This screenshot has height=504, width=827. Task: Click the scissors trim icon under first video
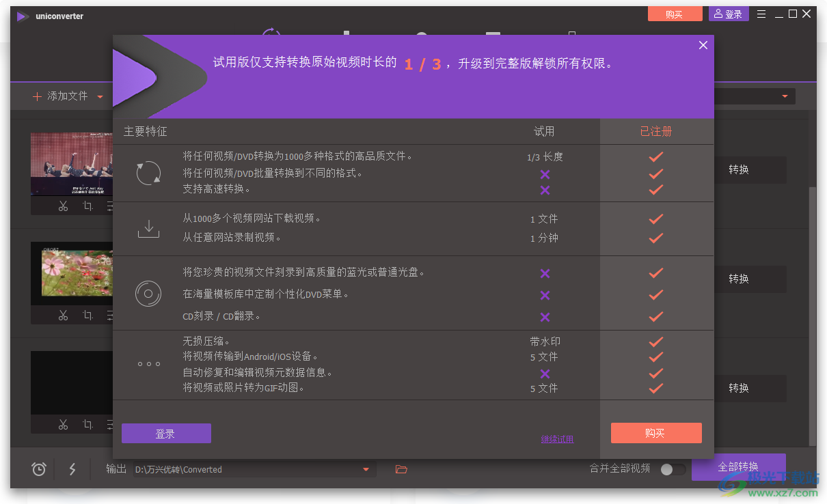pyautogui.click(x=63, y=206)
